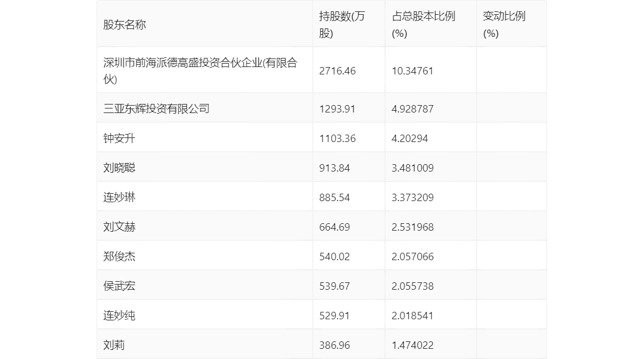Select shareholder 郑俊杰
Viewport: 644px width, 359px height.
(x=119, y=257)
